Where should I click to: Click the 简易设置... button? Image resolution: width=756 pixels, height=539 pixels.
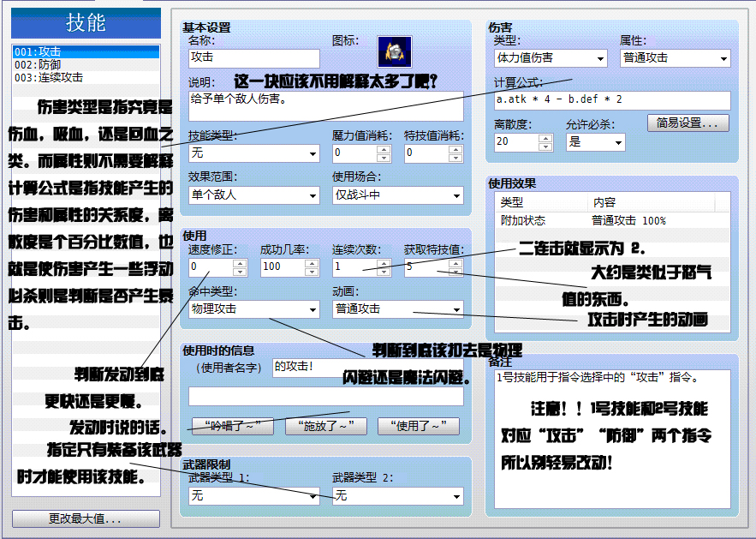(688, 123)
